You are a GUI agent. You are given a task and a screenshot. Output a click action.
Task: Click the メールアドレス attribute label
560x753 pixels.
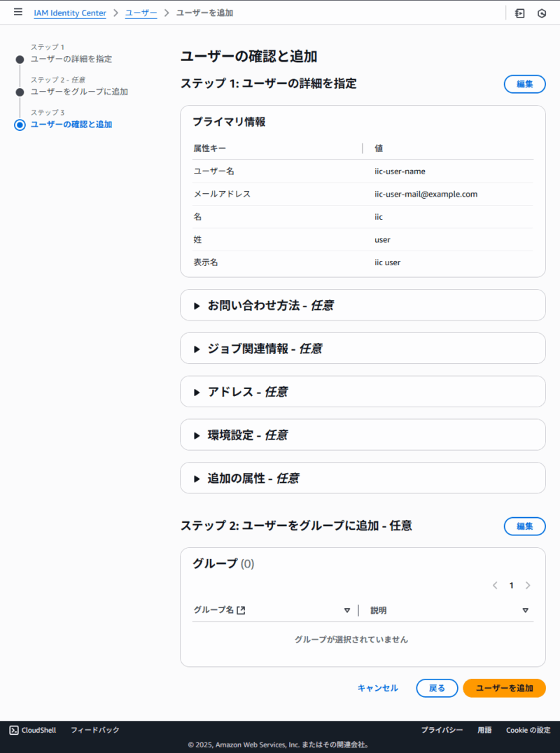(x=222, y=195)
